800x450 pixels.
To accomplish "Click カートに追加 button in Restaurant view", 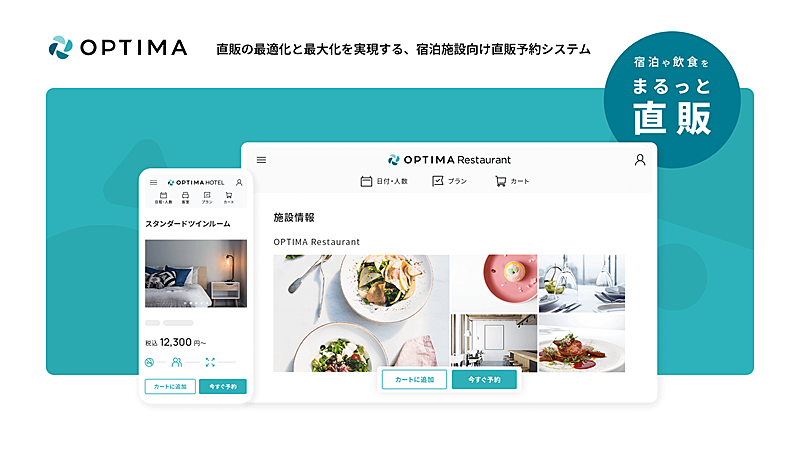I will click(414, 380).
